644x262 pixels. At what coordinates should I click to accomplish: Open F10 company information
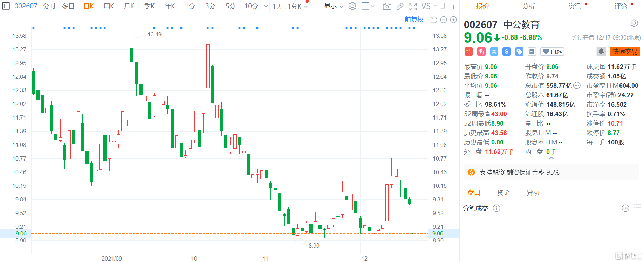pyautogui.click(x=439, y=6)
